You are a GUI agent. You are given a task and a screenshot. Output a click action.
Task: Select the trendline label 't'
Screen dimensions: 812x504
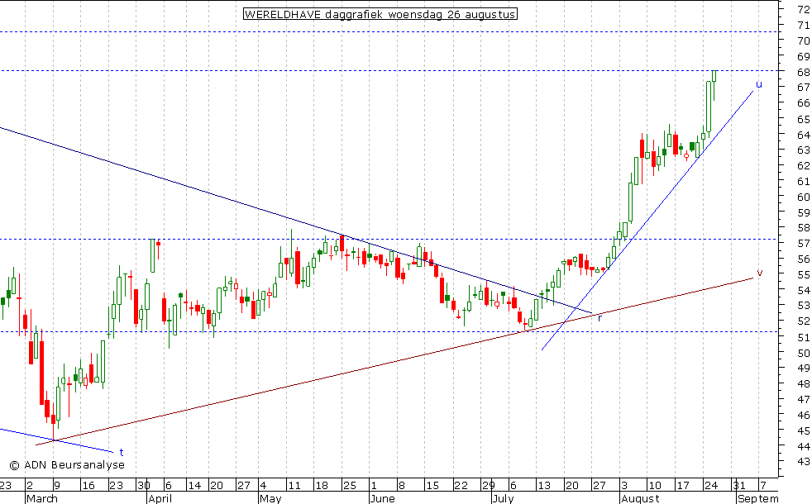point(121,452)
